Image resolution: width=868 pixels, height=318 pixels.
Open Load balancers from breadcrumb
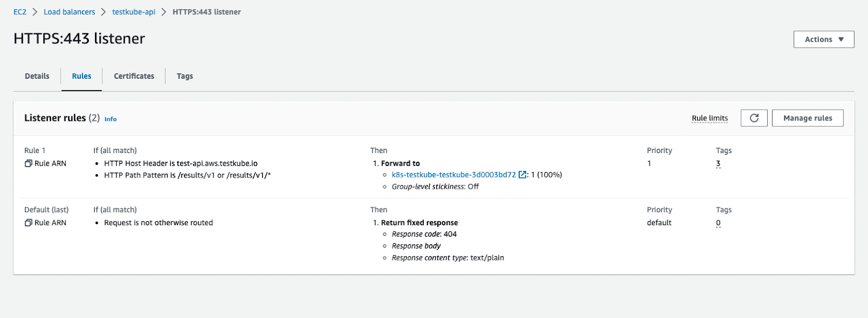coord(69,11)
